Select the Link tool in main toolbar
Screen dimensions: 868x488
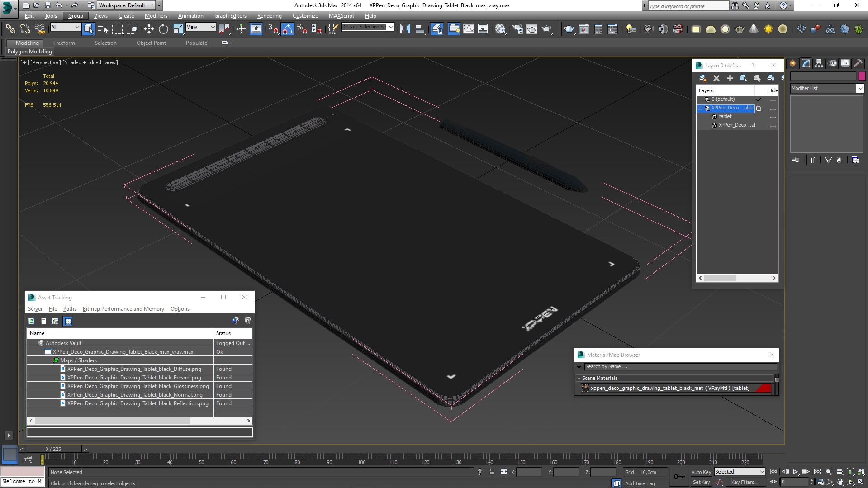(x=10, y=29)
